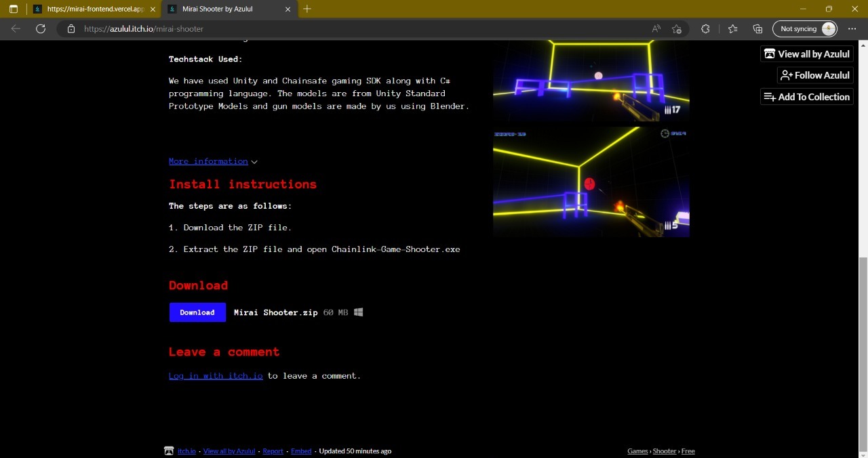Click the Install instructions heading
The width and height of the screenshot is (868, 458).
[x=243, y=184]
